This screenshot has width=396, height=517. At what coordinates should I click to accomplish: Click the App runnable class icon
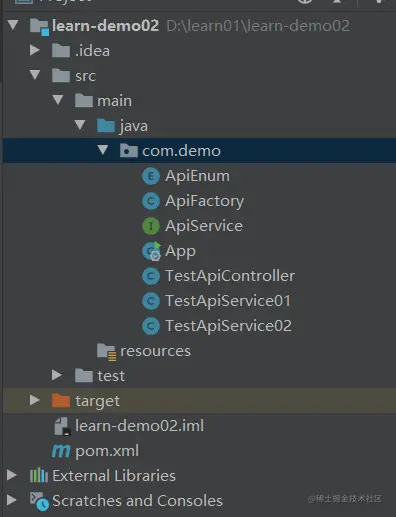(151, 251)
